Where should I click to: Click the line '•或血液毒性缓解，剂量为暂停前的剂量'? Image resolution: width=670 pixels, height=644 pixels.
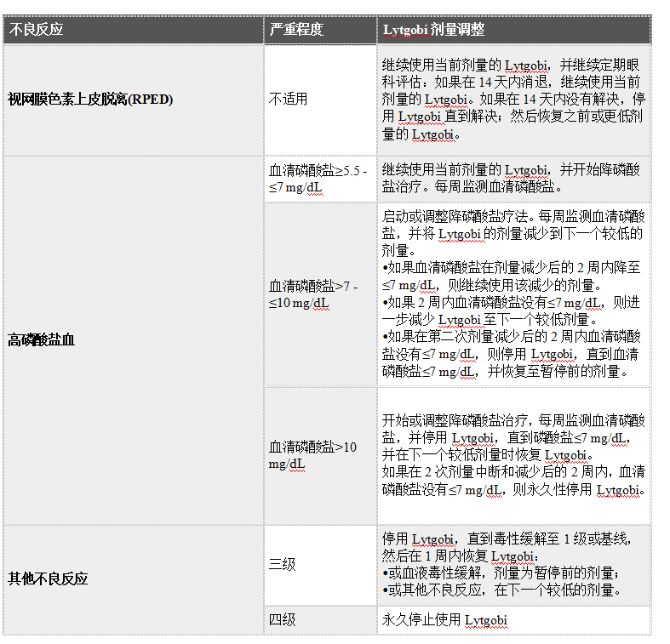click(x=498, y=573)
